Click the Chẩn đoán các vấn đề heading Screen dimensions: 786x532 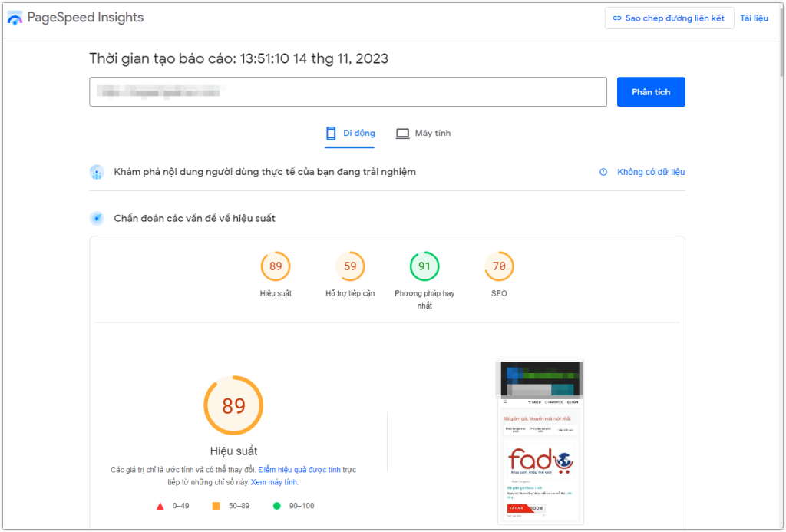194,218
